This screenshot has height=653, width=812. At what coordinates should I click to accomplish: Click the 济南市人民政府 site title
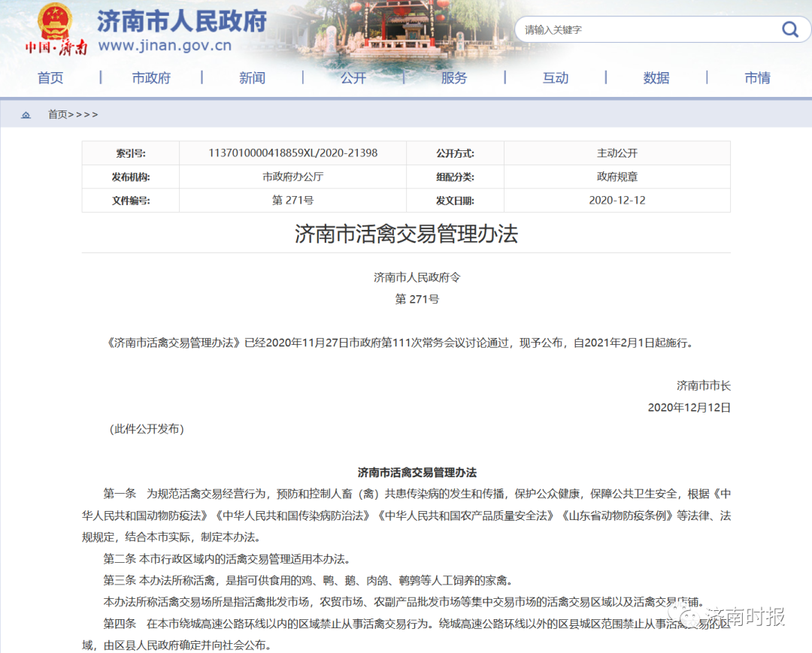coord(182,21)
